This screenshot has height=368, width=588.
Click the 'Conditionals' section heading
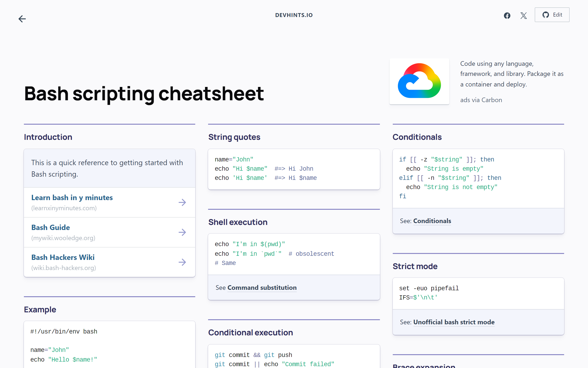tap(417, 137)
